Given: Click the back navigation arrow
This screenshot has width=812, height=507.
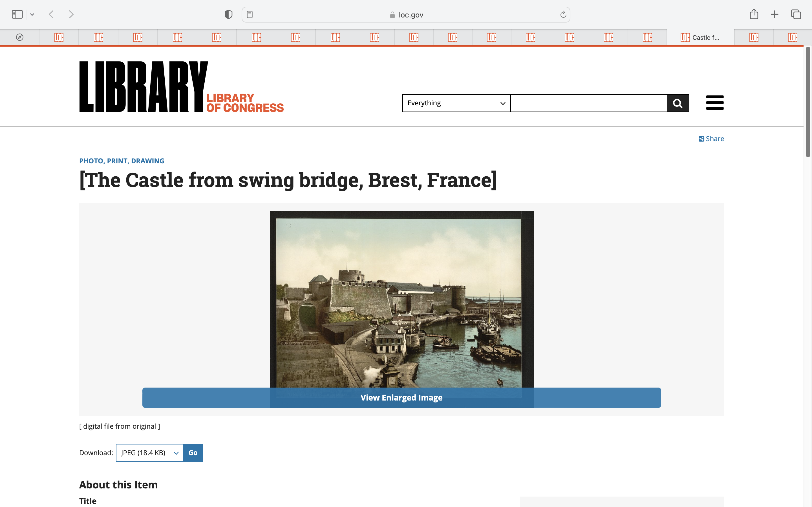Looking at the screenshot, I should pyautogui.click(x=51, y=14).
